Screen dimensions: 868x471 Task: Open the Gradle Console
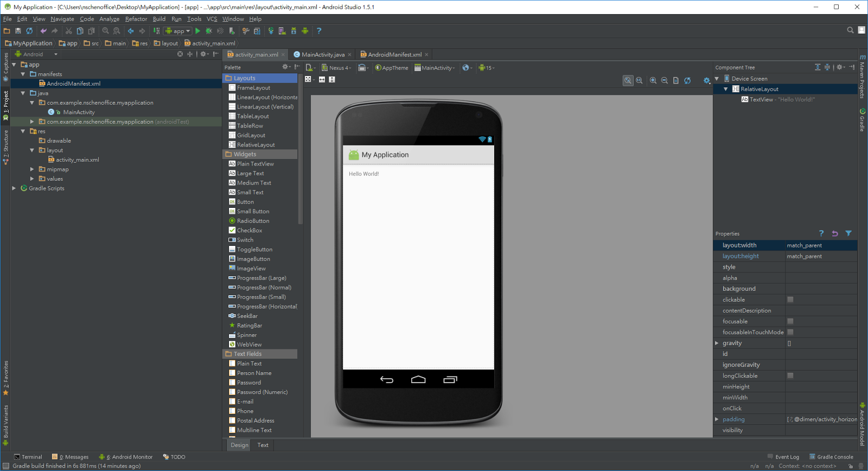(x=831, y=457)
